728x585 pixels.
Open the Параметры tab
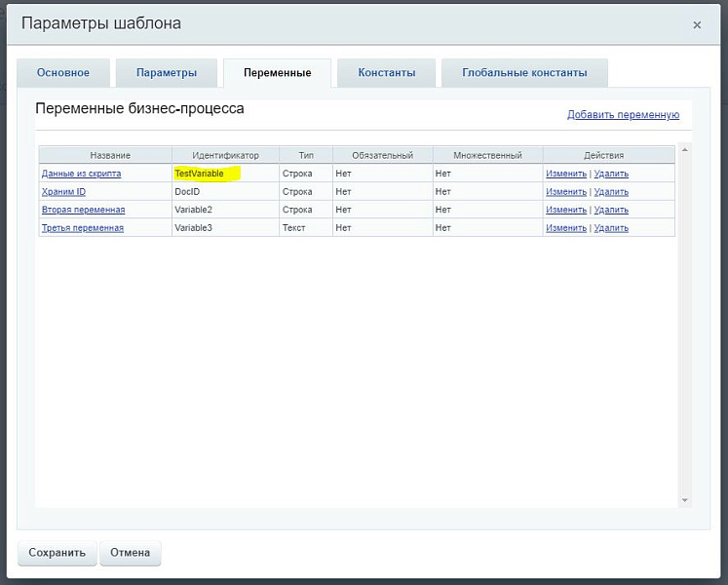(x=167, y=73)
